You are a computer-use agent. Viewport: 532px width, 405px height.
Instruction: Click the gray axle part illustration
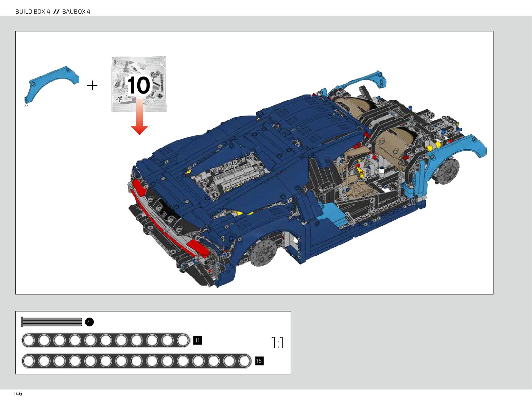(x=52, y=322)
